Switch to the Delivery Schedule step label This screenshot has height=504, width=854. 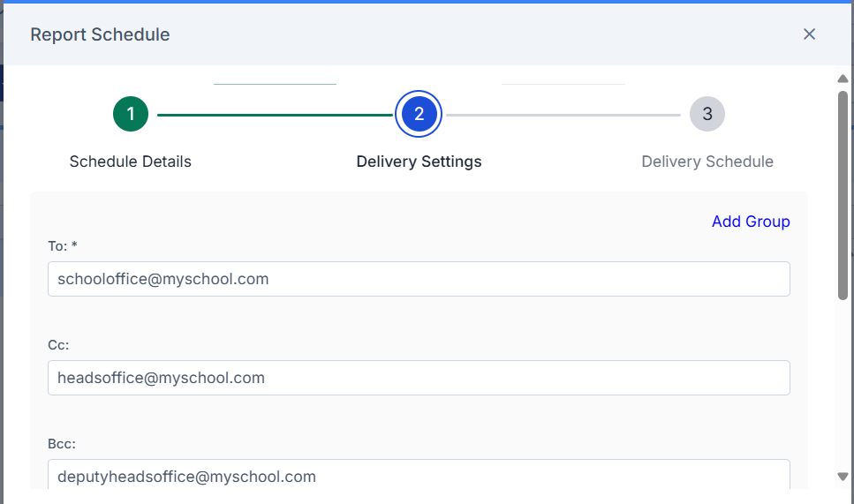tap(707, 162)
